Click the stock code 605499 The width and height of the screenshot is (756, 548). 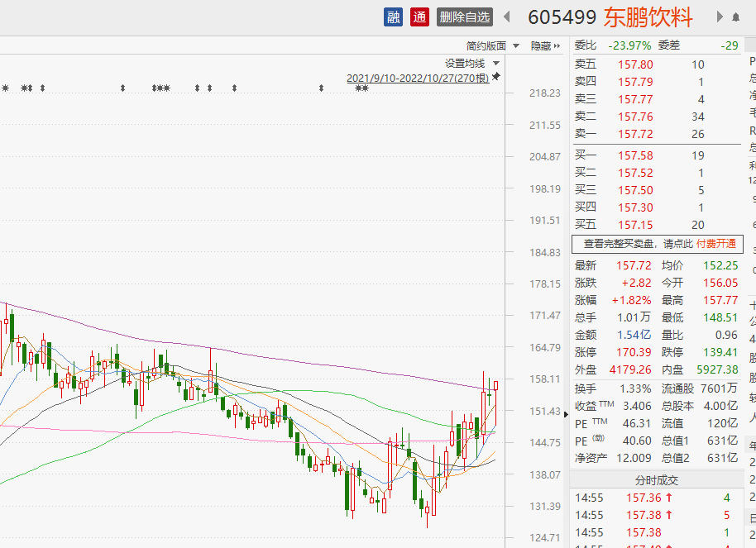[x=562, y=17]
